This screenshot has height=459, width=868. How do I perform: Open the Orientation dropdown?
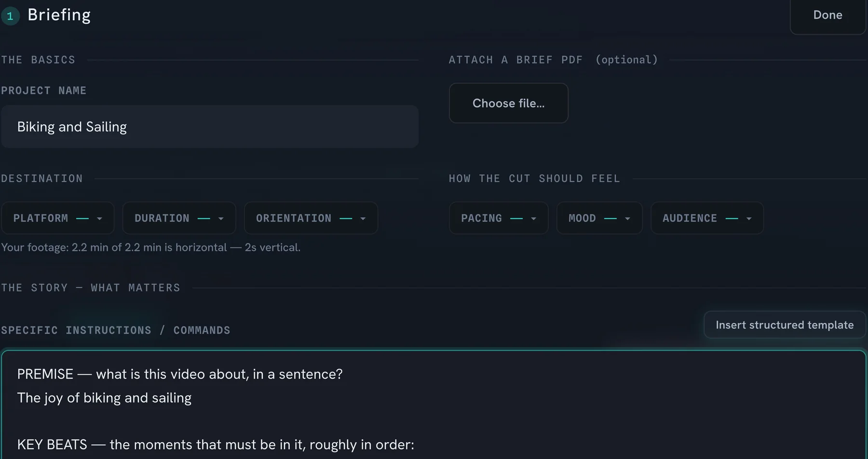point(311,218)
